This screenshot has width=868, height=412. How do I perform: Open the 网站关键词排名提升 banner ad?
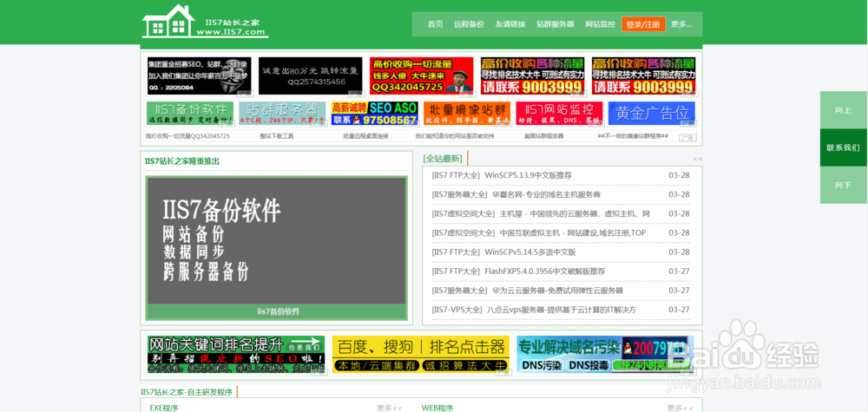click(236, 355)
